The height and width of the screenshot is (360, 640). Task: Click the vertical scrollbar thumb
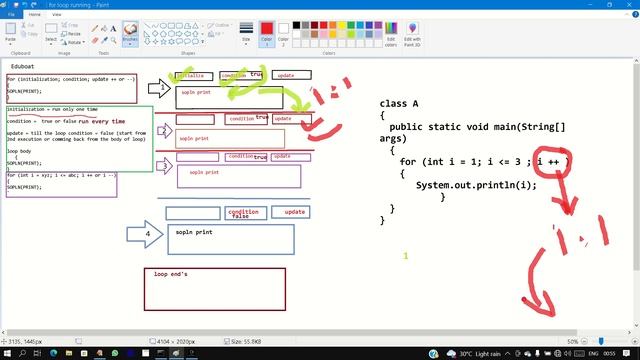pos(636,166)
